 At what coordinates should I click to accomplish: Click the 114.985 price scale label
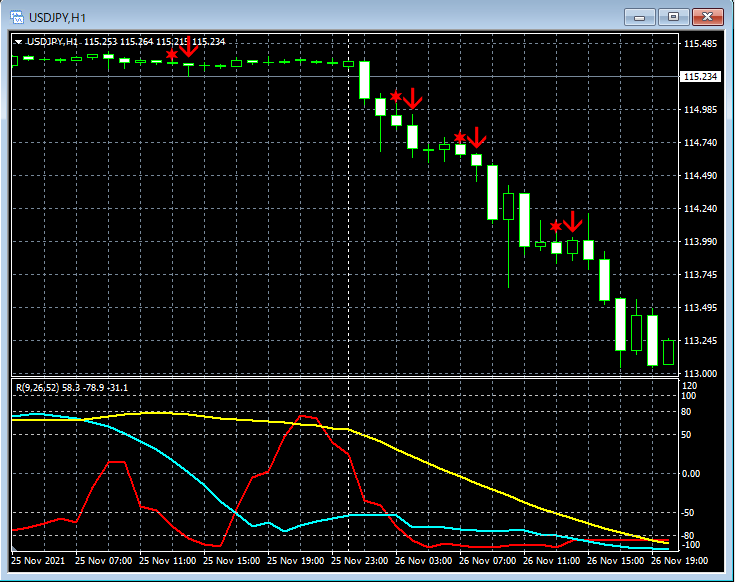tap(700, 110)
